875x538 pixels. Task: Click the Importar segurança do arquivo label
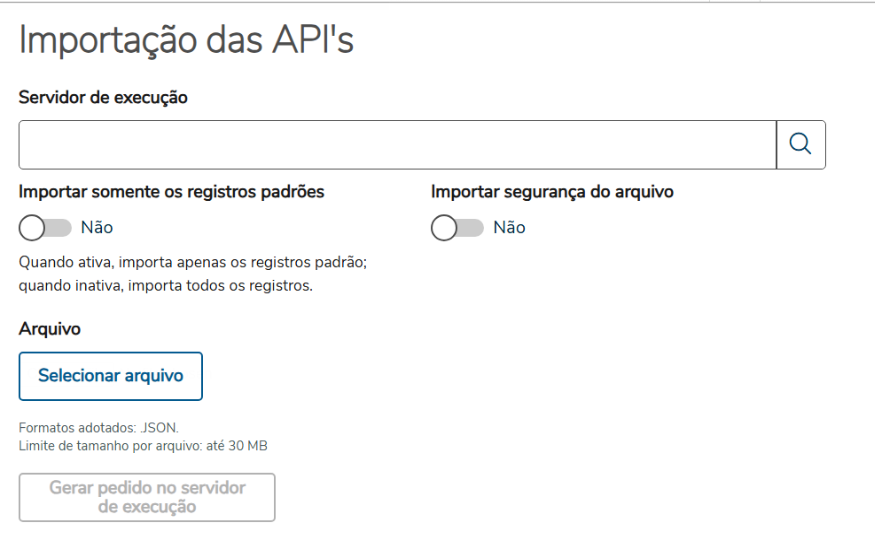pyautogui.click(x=552, y=192)
